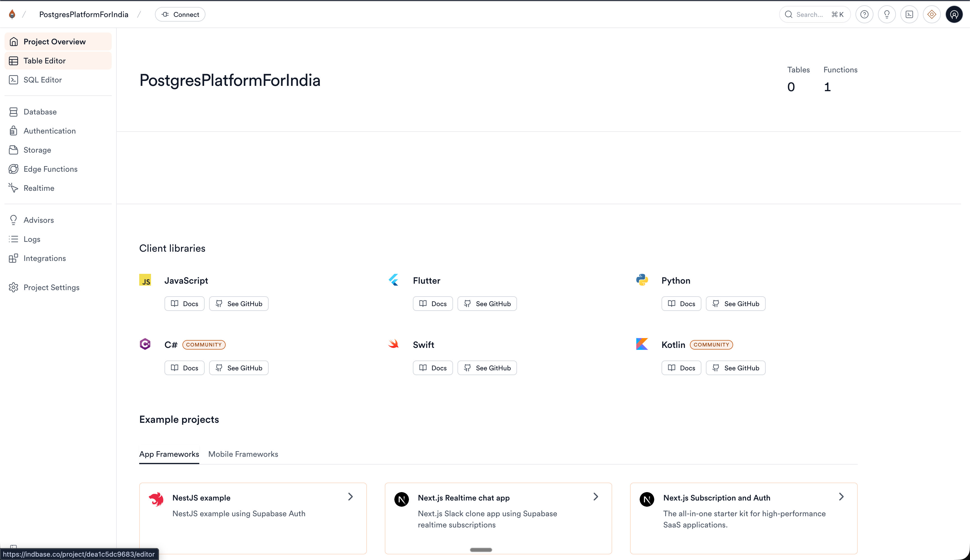Viewport: 970px width, 560px height.
Task: Open the Table Editor in the sidebar
Action: 44,60
